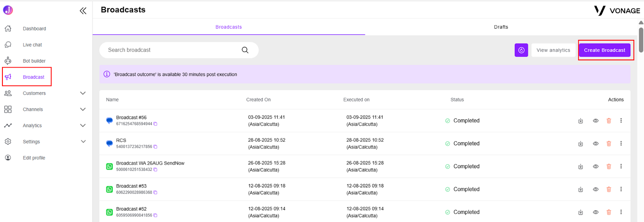Viewport: 644px width, 222px height.
Task: Click the View analytics button
Action: (x=553, y=50)
